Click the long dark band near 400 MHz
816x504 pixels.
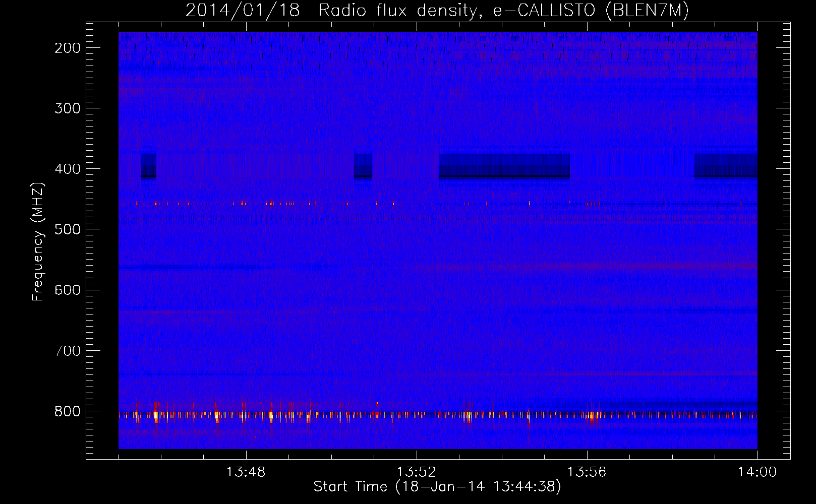click(504, 166)
